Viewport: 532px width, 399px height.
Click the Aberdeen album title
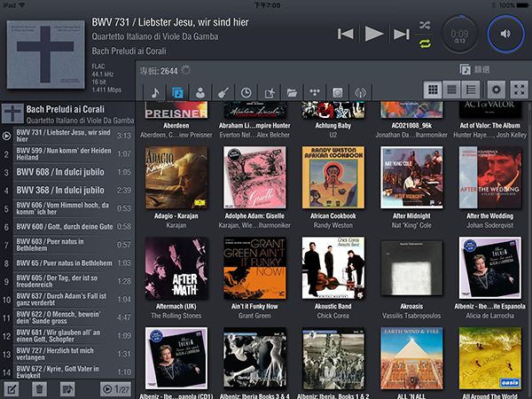pos(176,126)
